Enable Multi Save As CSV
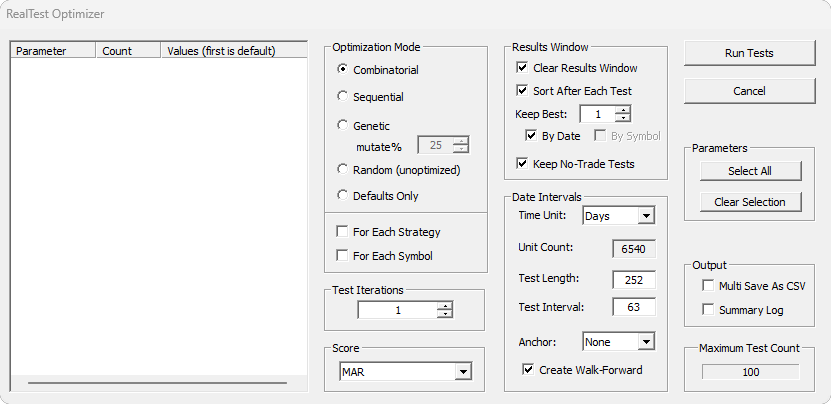This screenshot has width=831, height=404. [x=708, y=286]
